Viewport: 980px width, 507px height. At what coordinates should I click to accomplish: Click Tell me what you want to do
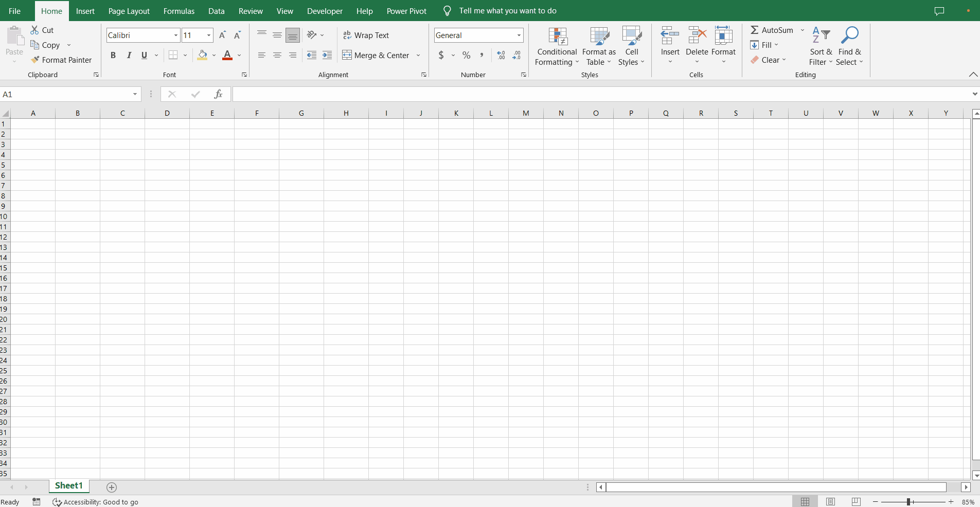(508, 11)
